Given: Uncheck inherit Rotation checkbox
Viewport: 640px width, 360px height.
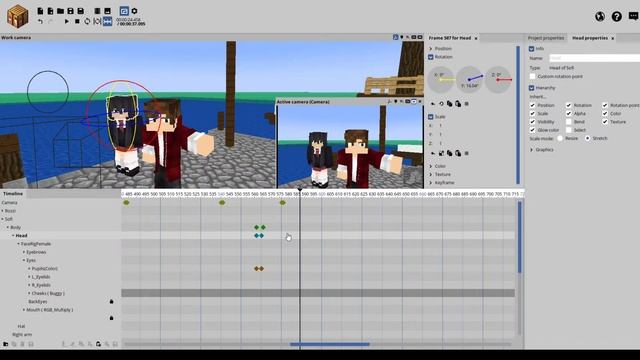Looking at the screenshot, I should click(x=569, y=105).
